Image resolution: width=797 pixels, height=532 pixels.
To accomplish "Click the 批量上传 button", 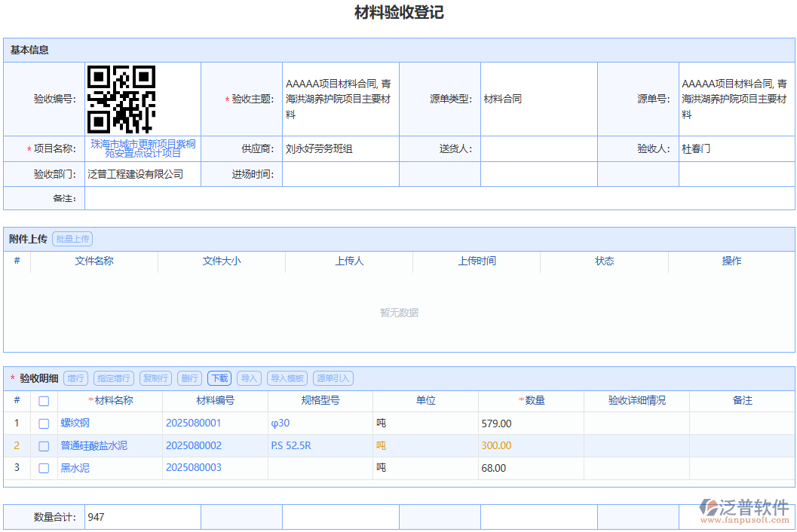I will 72,238.
